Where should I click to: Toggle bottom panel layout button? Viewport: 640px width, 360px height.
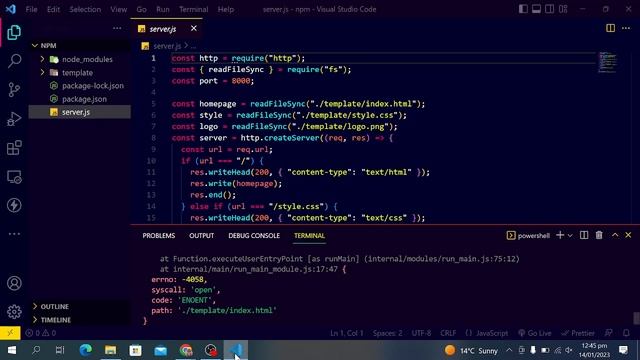pos(536,9)
